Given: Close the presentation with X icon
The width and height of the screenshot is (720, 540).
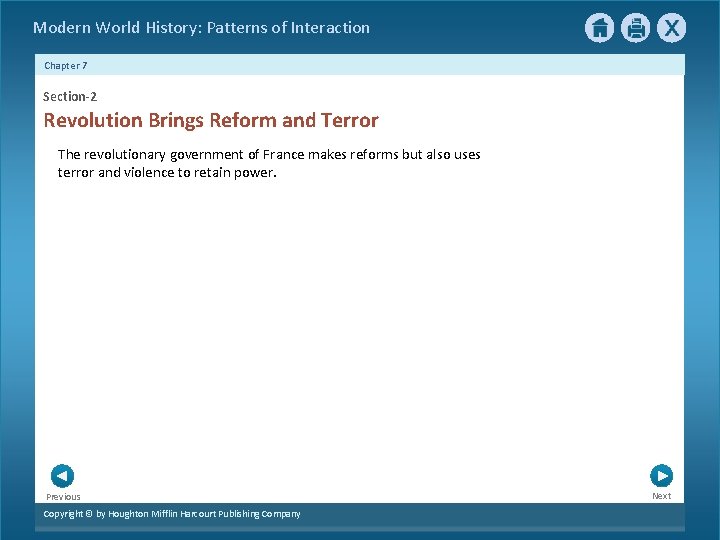Looking at the screenshot, I should (671, 28).
